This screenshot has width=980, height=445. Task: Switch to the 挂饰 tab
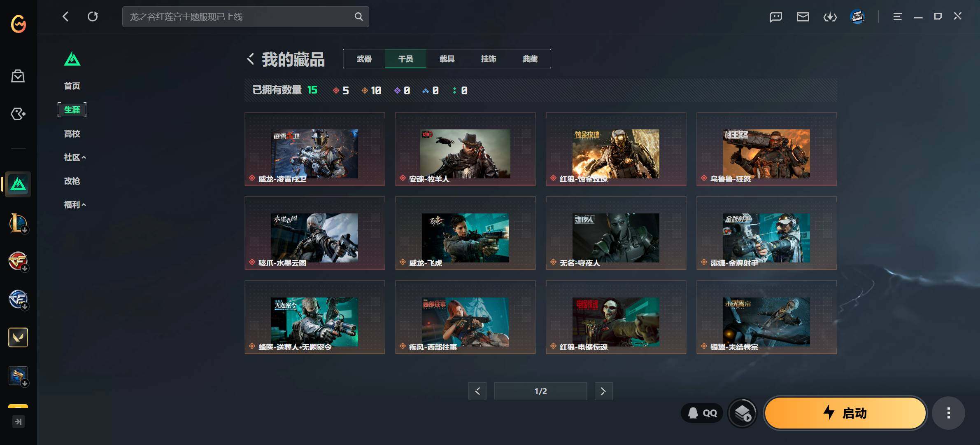[489, 59]
